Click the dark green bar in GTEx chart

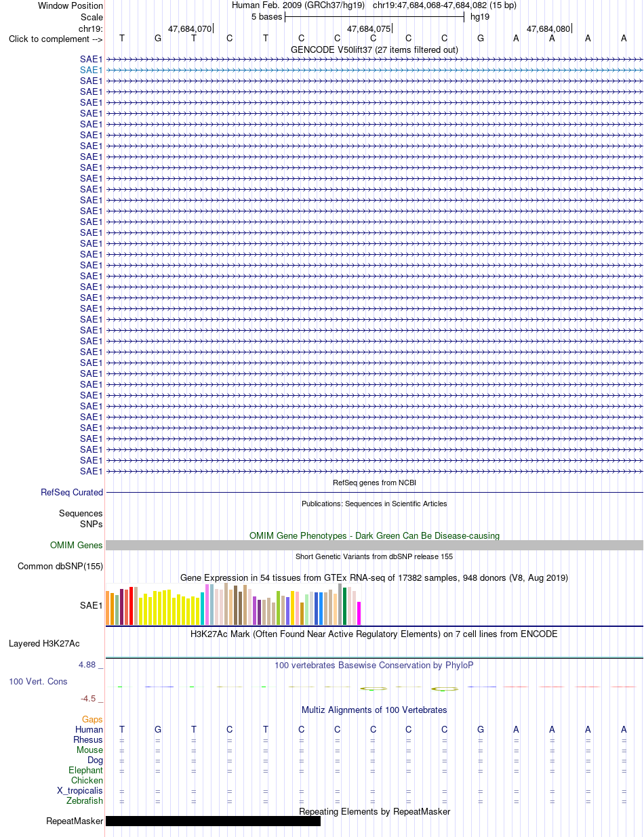(x=345, y=606)
